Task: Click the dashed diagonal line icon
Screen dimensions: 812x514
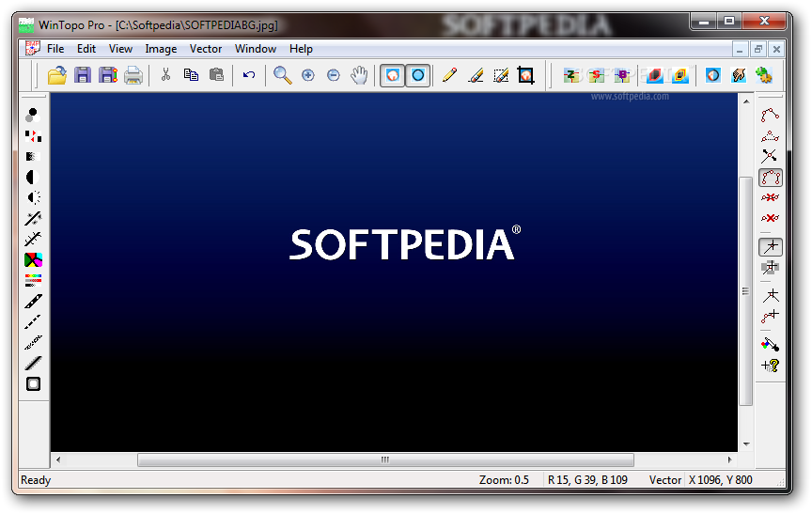Action: pyautogui.click(x=33, y=322)
